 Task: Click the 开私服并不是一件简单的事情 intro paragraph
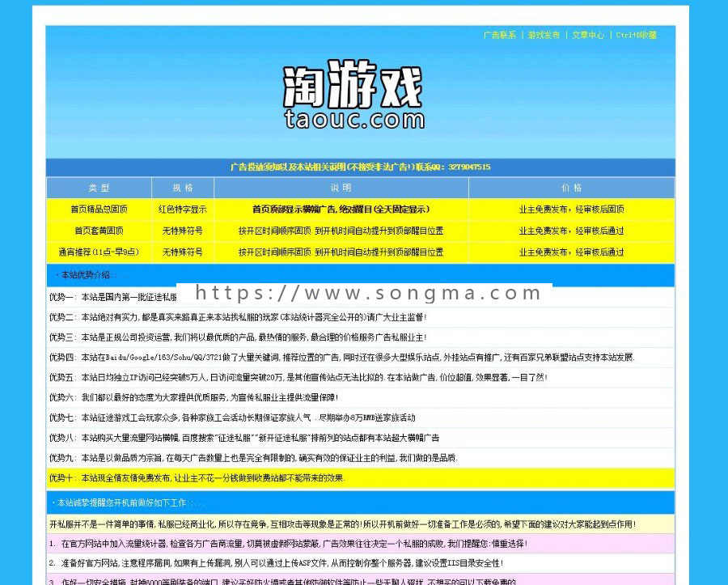(360, 524)
